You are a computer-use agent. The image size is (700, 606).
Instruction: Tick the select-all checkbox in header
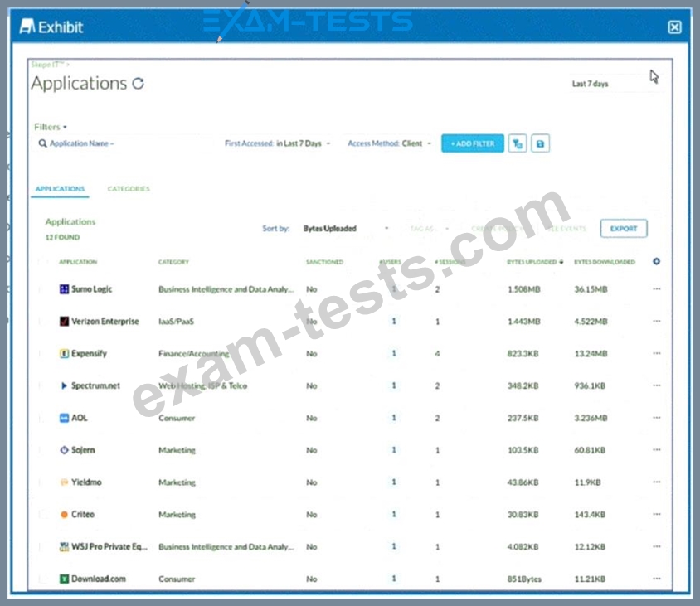pyautogui.click(x=43, y=262)
